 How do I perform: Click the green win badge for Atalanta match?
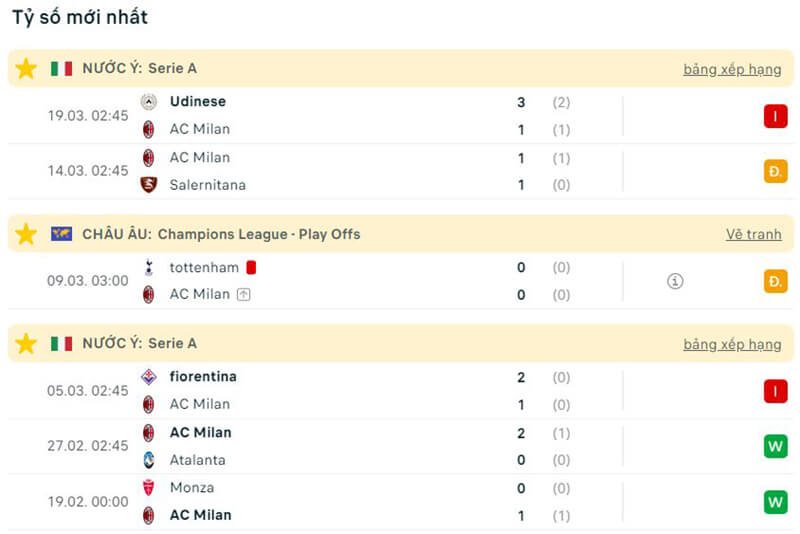click(775, 446)
